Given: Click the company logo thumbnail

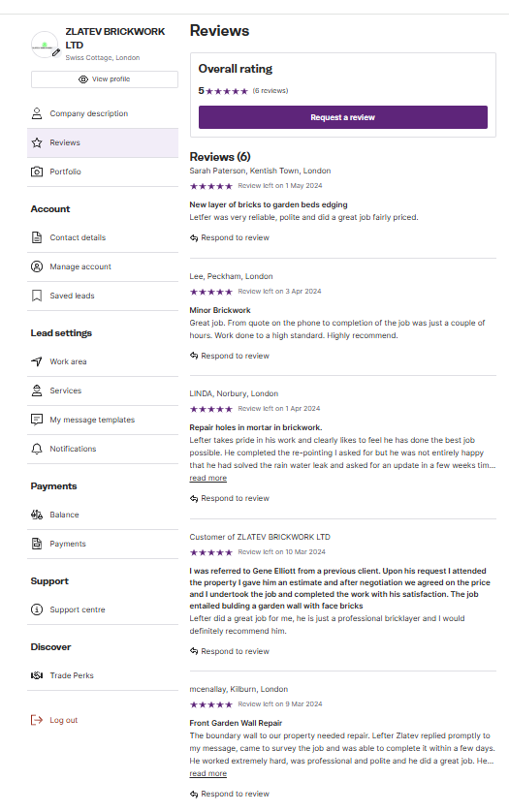Looking at the screenshot, I should coord(45,45).
